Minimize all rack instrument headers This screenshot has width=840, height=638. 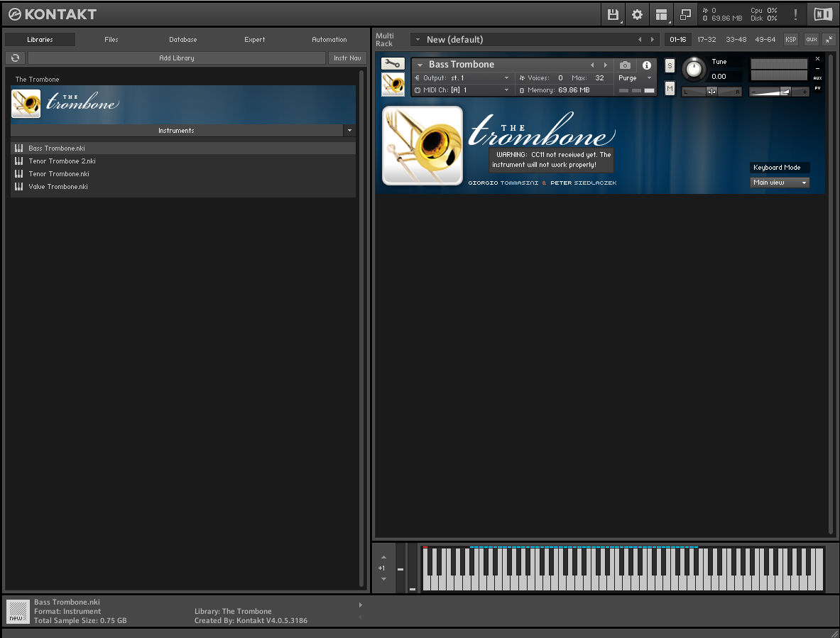pyautogui.click(x=829, y=39)
